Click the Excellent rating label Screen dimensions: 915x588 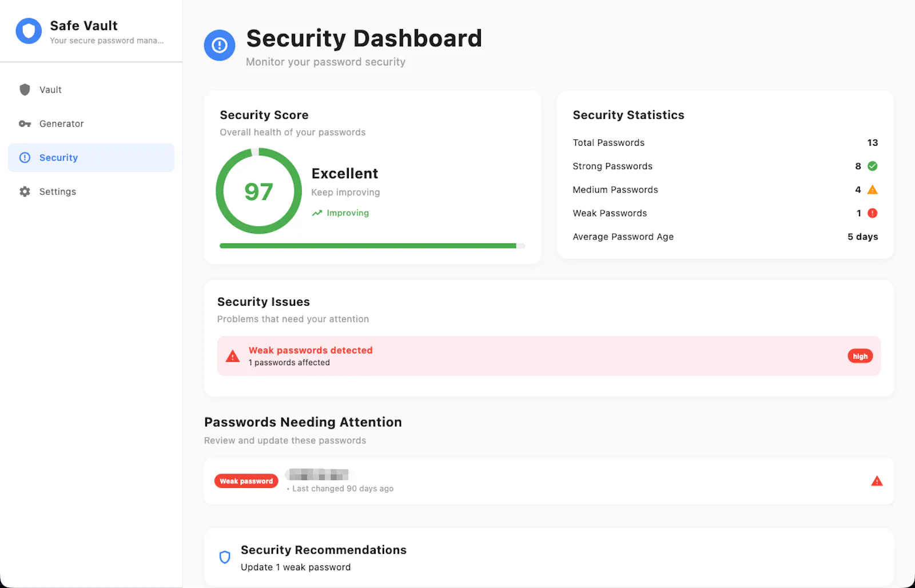click(x=345, y=173)
